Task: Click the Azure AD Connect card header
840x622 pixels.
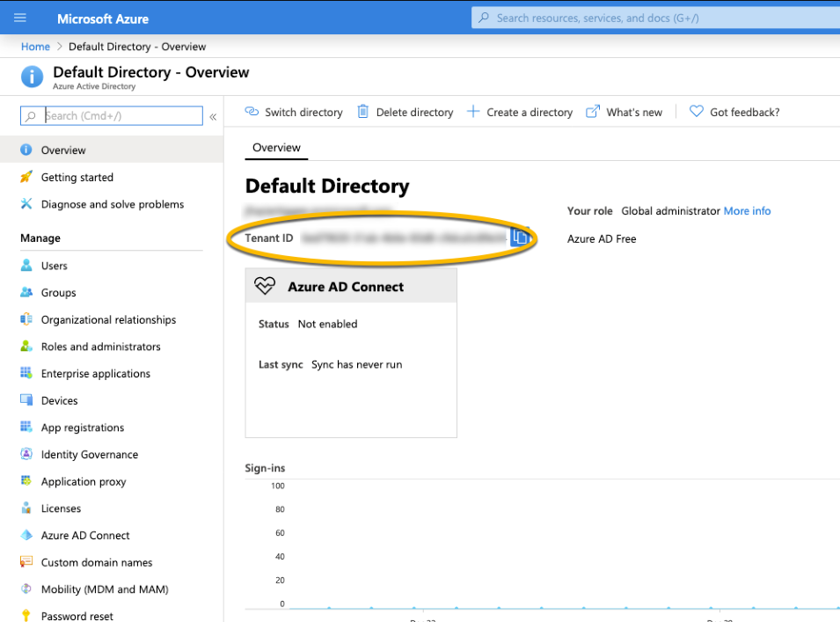Action: coord(351,286)
